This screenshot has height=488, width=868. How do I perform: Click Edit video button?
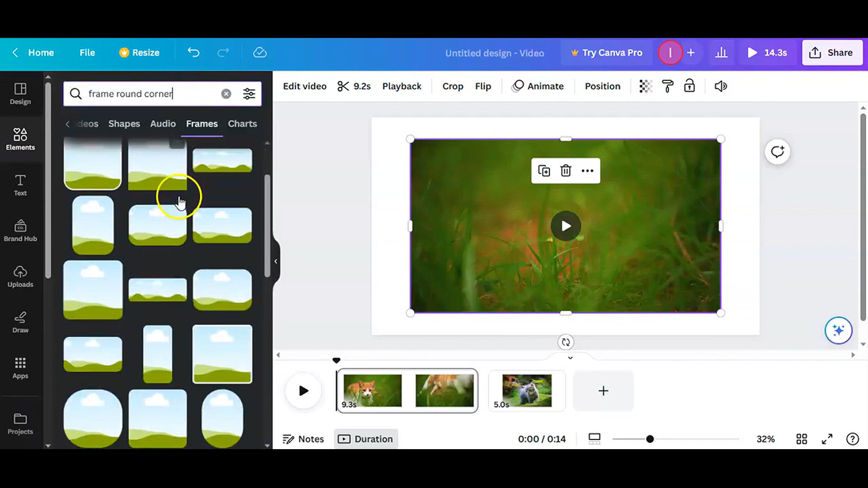304,86
